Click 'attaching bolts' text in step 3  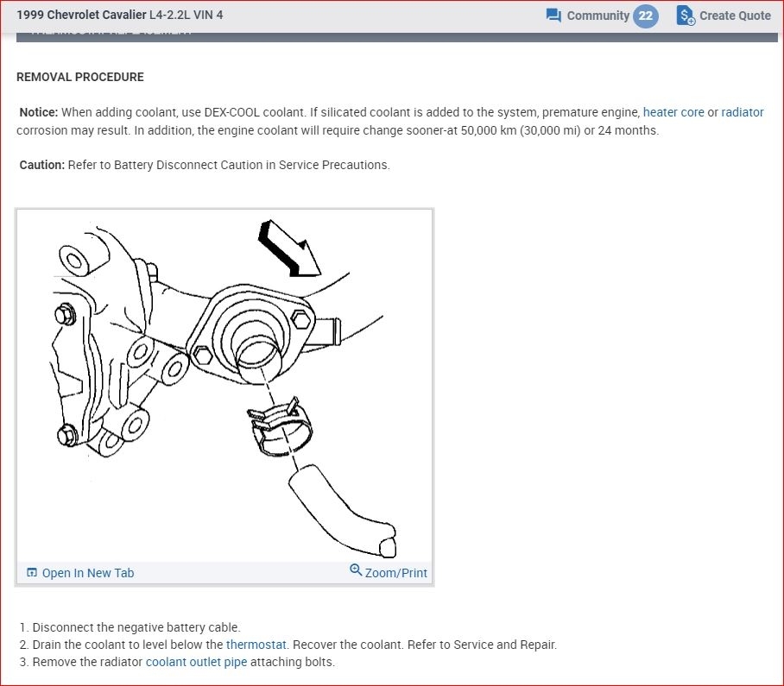293,662
